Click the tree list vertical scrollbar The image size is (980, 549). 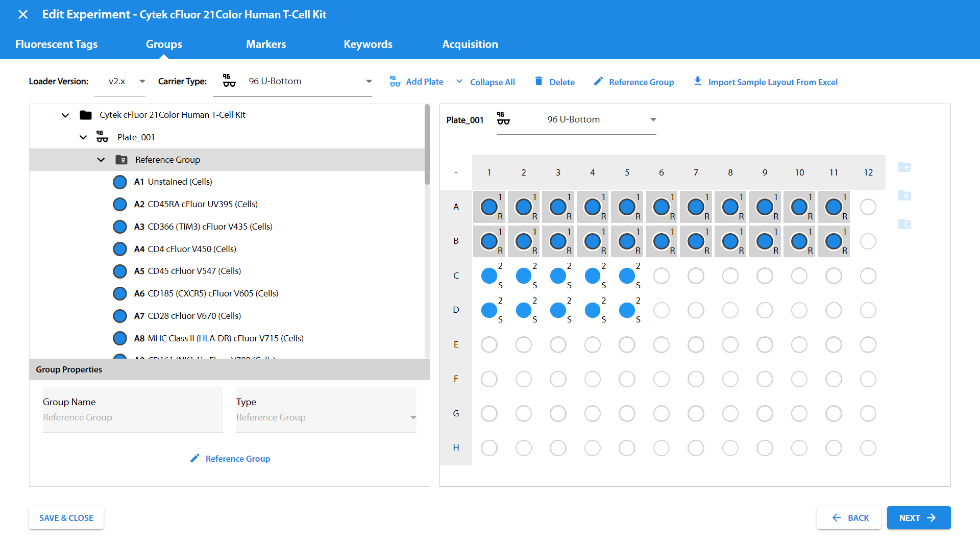(427, 145)
